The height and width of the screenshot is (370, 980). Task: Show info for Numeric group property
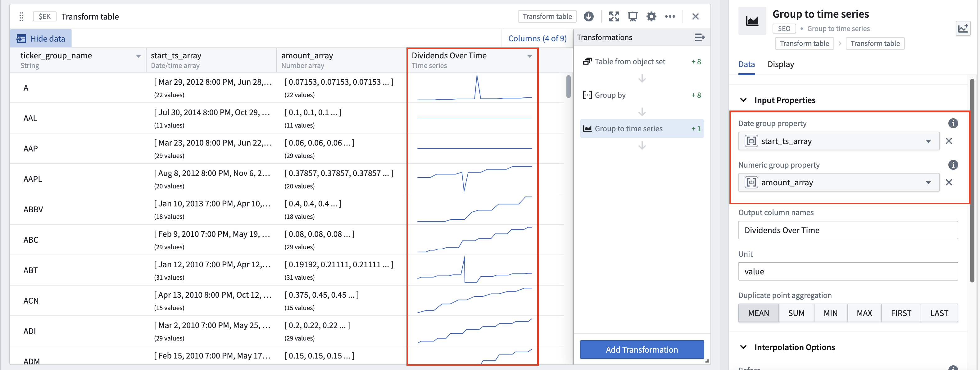click(953, 165)
